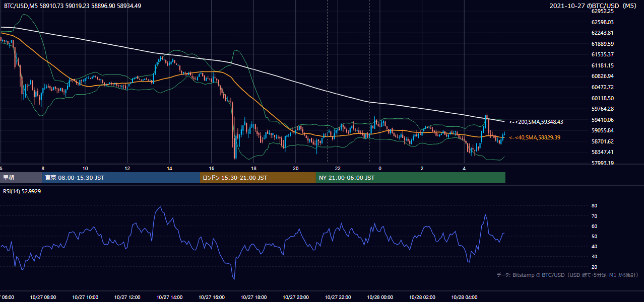Click hour label 20 under price chart

[295, 168]
